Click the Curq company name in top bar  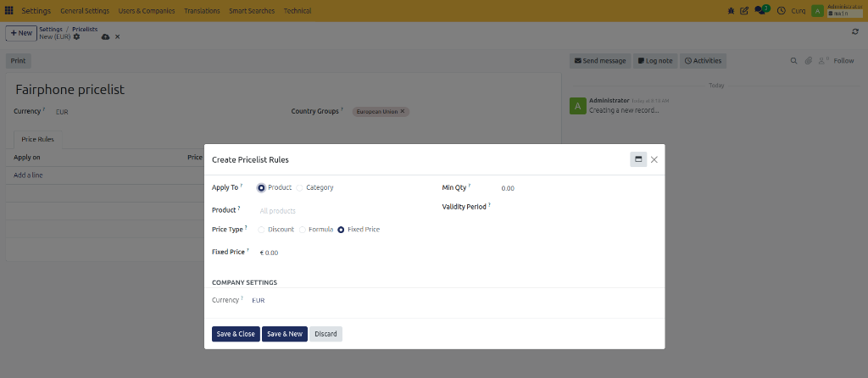click(798, 10)
